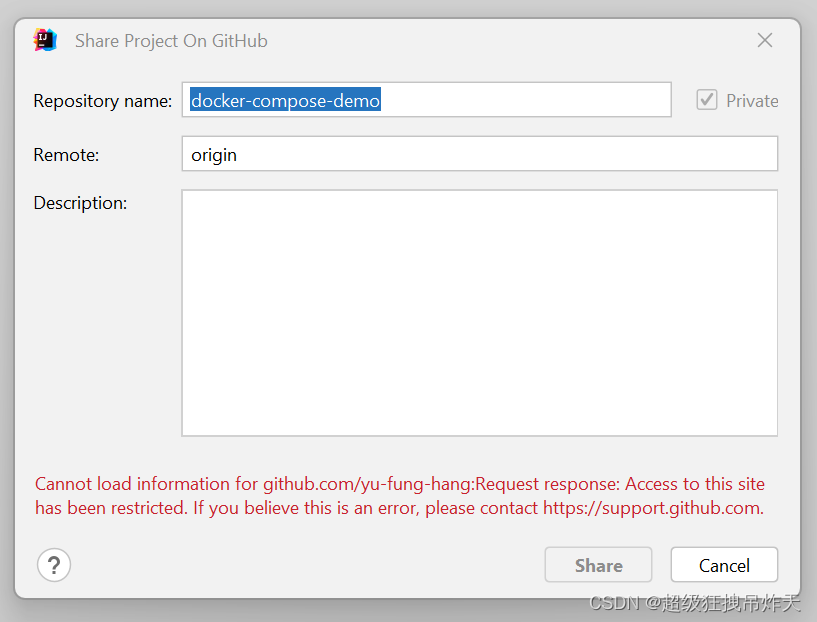The height and width of the screenshot is (622, 817).
Task: Focus the Remote field containing origin
Action: coord(479,154)
